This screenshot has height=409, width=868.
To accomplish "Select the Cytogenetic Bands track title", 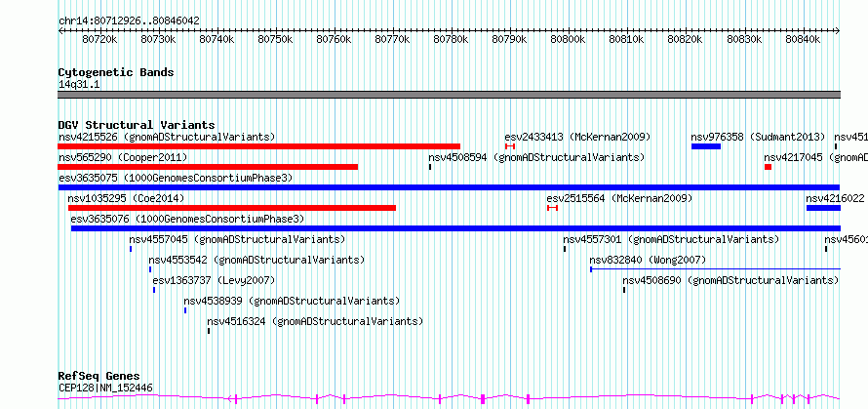I will coord(116,72).
